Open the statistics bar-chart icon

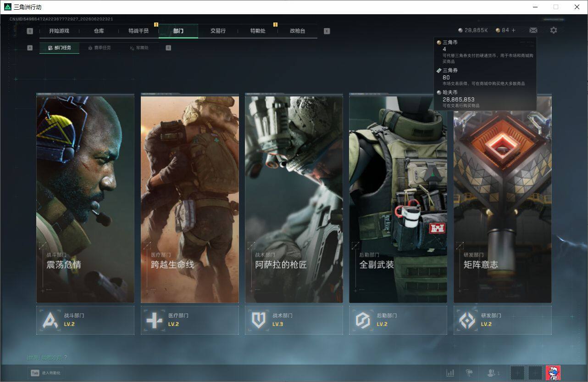point(450,373)
